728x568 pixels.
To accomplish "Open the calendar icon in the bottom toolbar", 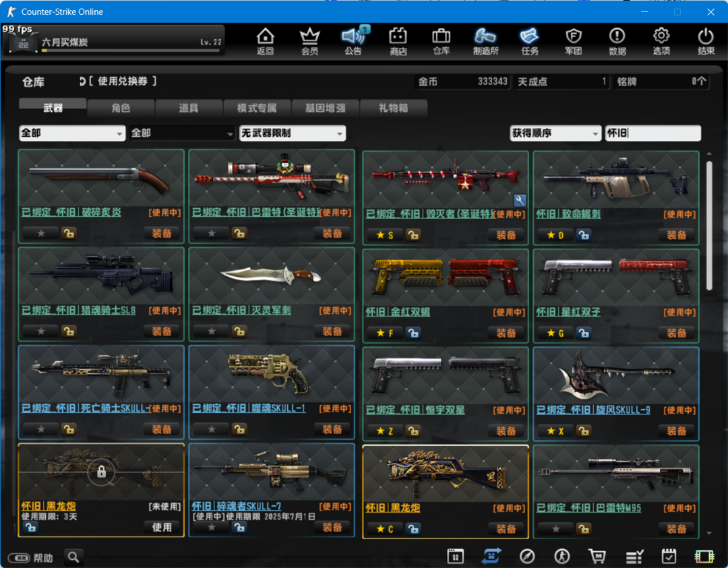I will [x=455, y=555].
